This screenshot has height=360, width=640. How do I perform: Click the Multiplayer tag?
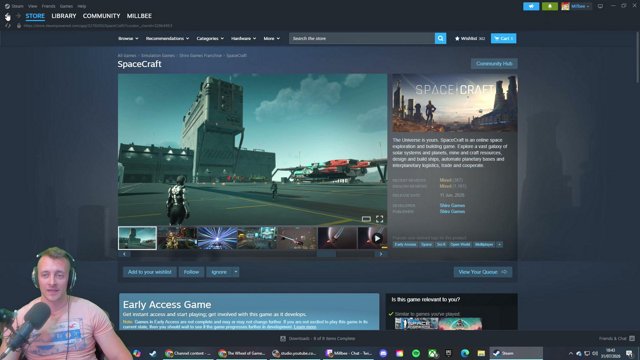(484, 244)
